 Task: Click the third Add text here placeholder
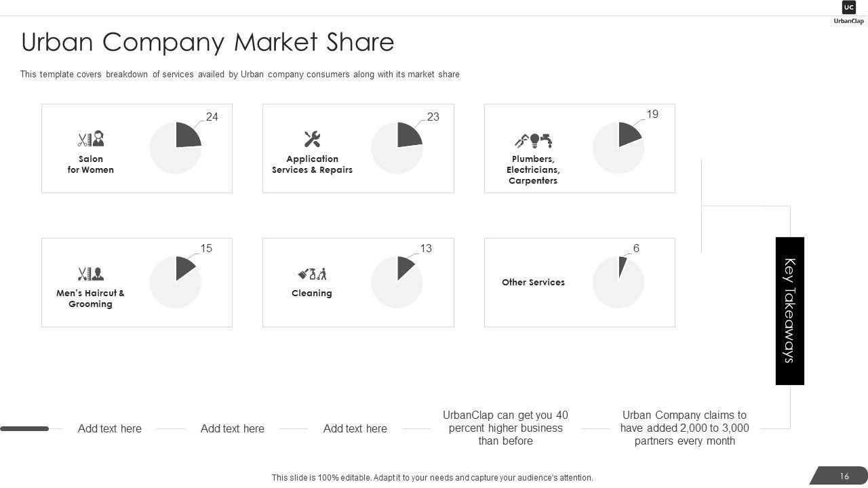pos(355,428)
